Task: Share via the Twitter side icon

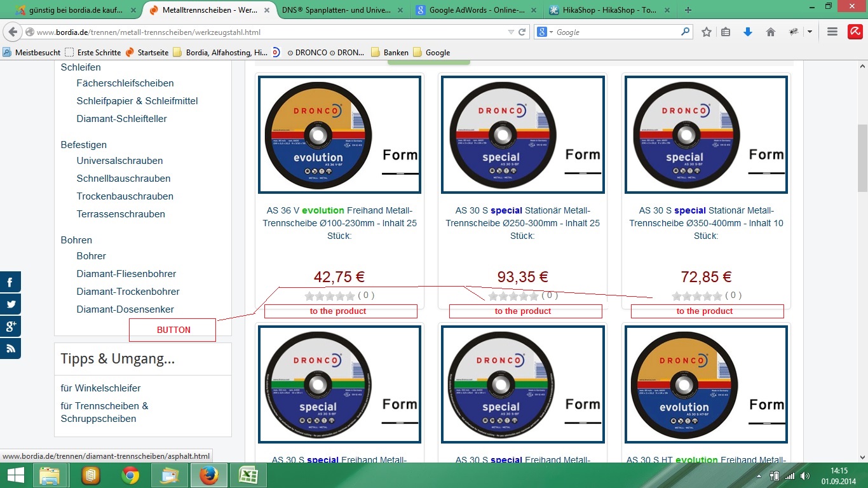Action: click(10, 304)
